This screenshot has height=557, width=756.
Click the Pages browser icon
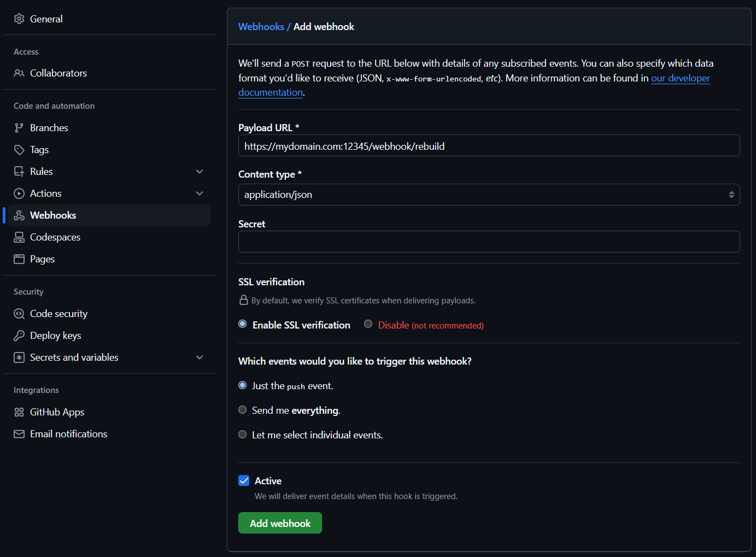(19, 259)
